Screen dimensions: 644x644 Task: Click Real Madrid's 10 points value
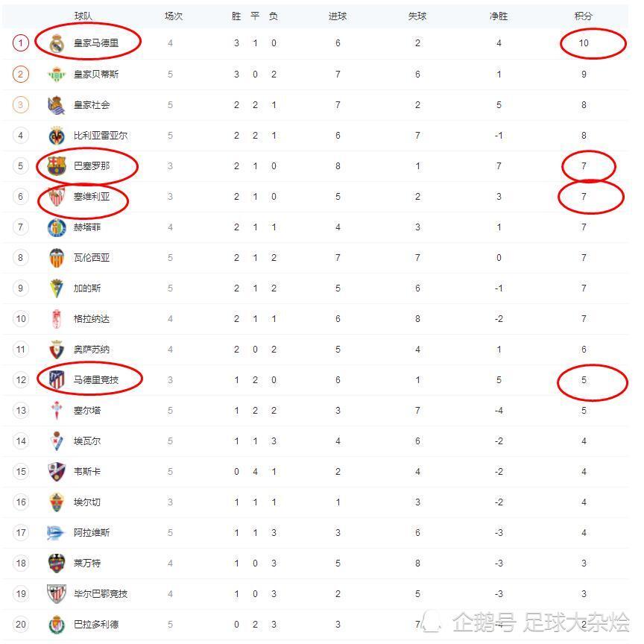[584, 43]
